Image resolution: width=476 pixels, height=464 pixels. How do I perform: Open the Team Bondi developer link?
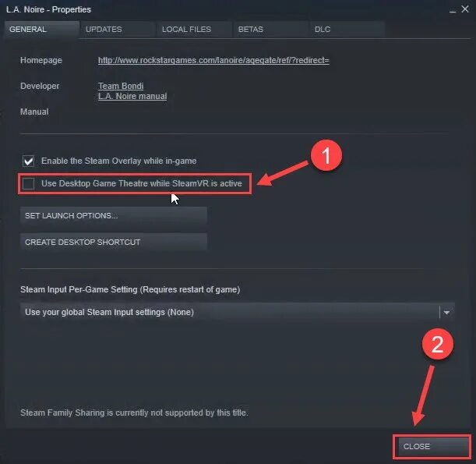pyautogui.click(x=121, y=86)
